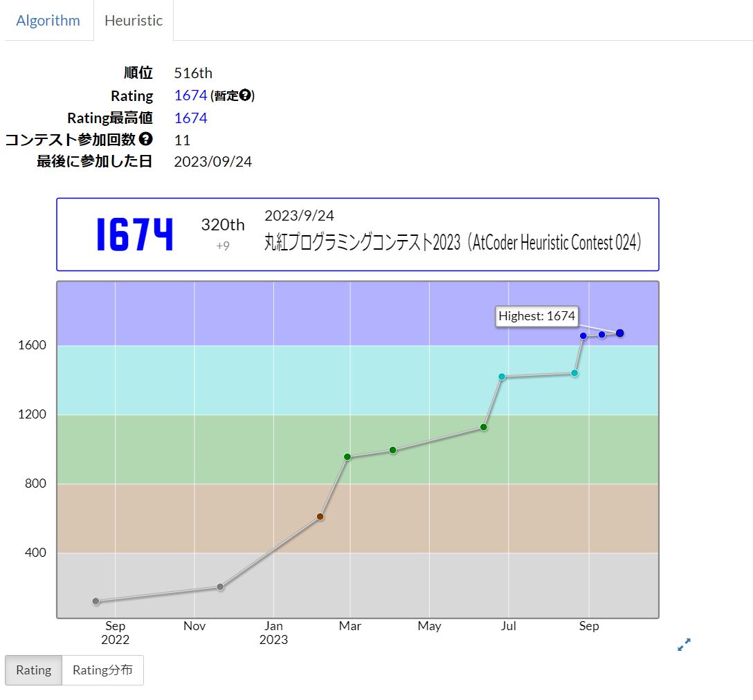
Task: Click the large 1674 rating display
Action: (x=134, y=234)
